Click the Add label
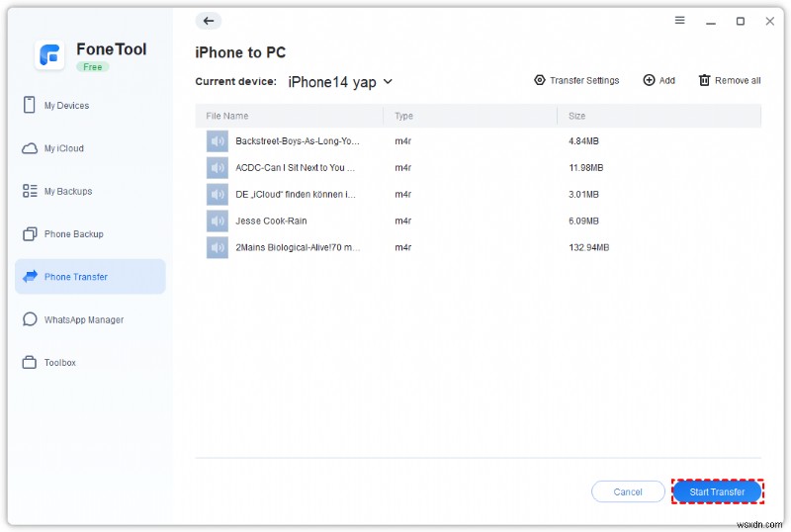791x532 pixels. click(666, 80)
